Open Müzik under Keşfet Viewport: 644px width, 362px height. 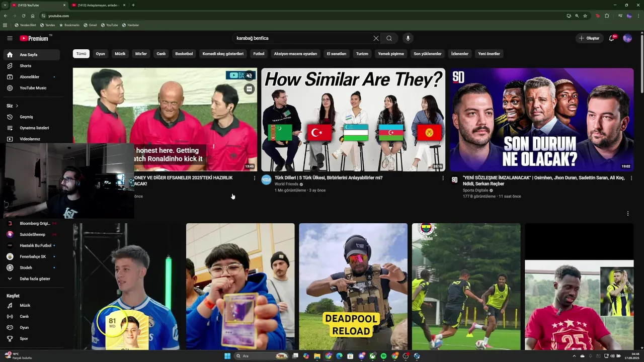point(31,305)
